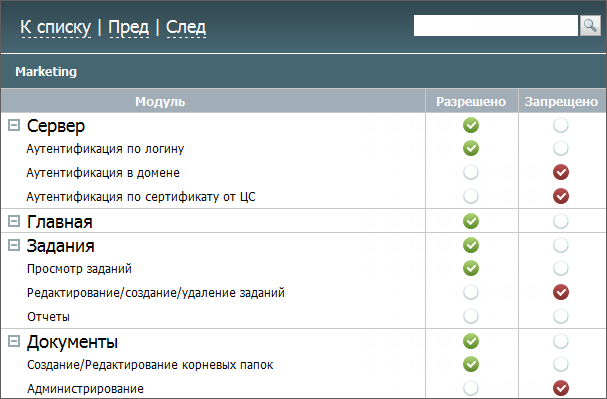This screenshot has width=607, height=399.
Task: Click the Marketing group title
Action: [x=46, y=72]
